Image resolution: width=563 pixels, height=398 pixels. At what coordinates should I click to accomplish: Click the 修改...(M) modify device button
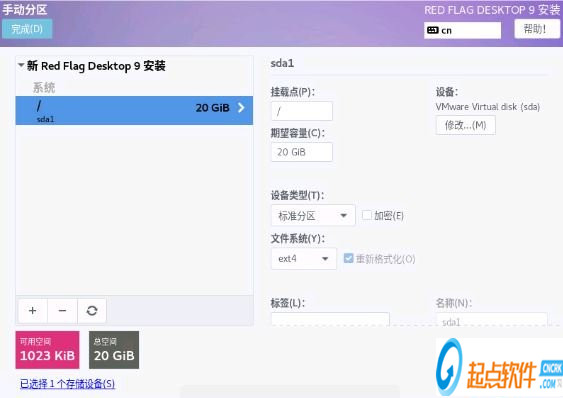pyautogui.click(x=465, y=125)
